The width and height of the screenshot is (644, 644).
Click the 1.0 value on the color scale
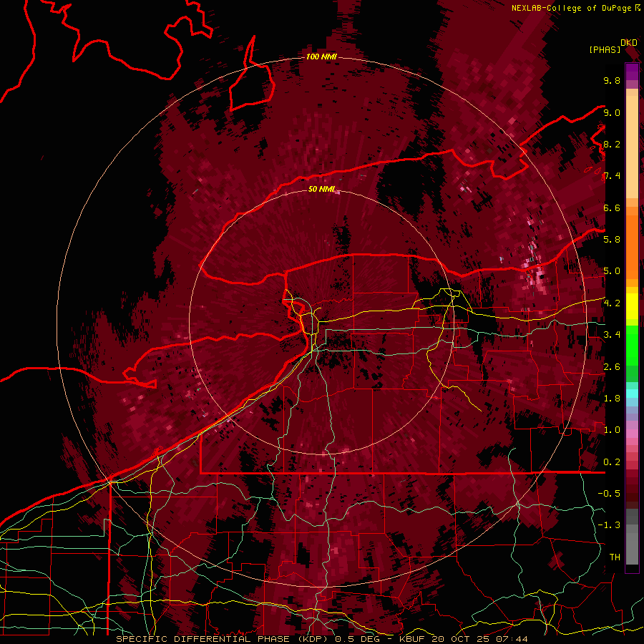(612, 430)
